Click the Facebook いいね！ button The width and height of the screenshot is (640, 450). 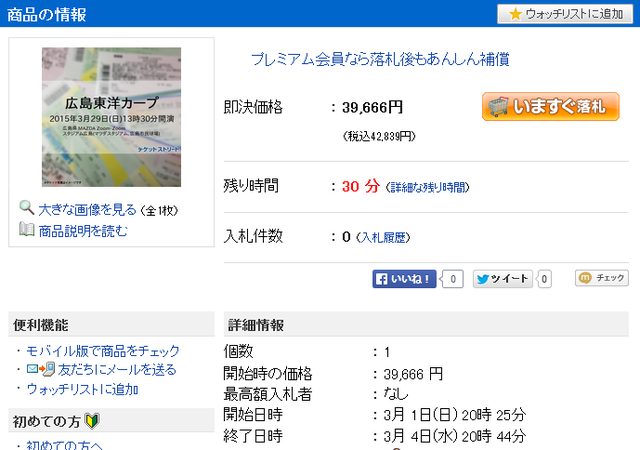404,279
